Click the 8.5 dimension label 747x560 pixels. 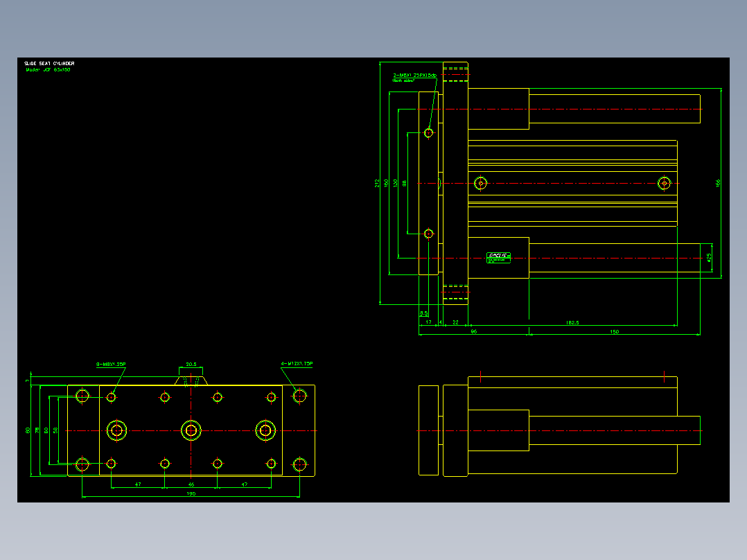[x=423, y=313]
